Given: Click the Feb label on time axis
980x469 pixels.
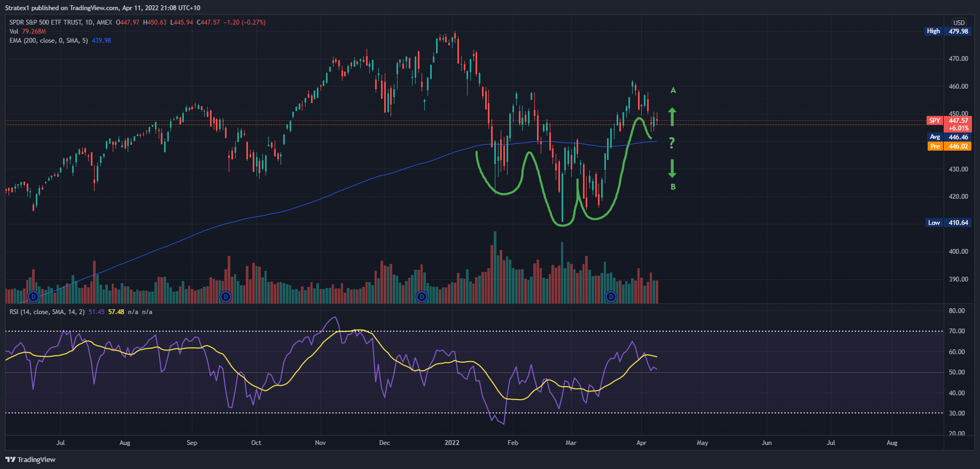Looking at the screenshot, I should coord(513,443).
